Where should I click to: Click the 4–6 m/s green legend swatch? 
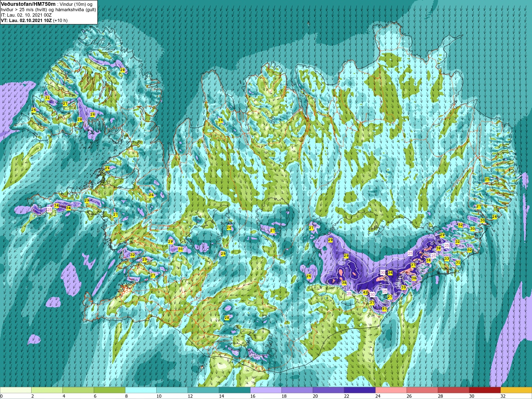coord(78,390)
